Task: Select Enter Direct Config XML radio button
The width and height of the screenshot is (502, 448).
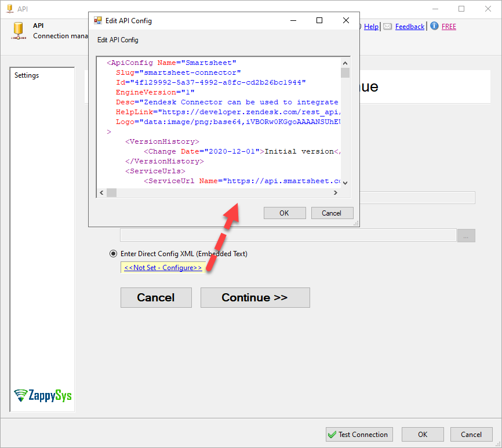Action: [x=114, y=254]
